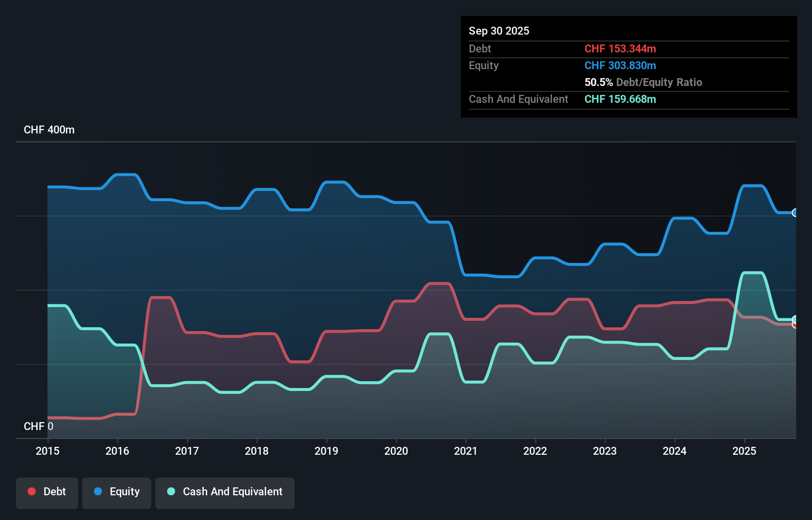Click the teal Cash And Equivalent legend dot
Screen dimensions: 812x520
(171, 491)
